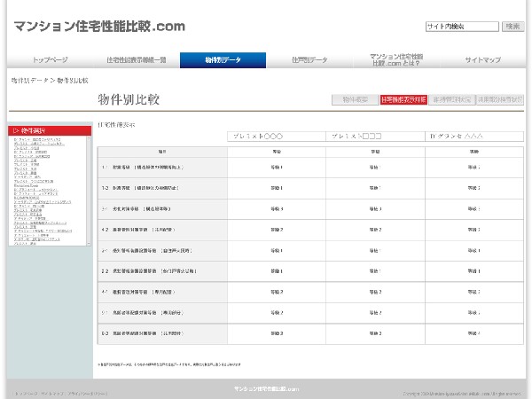Screen dimensions: 532x399
Task: Click the サイト内検索 search input field
Action: click(x=461, y=27)
